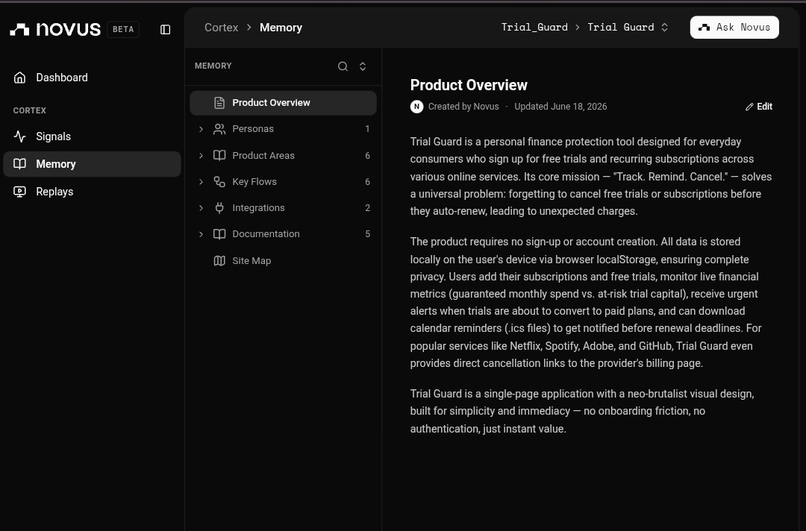Click the Documentation label
The height and width of the screenshot is (531, 806).
point(266,234)
